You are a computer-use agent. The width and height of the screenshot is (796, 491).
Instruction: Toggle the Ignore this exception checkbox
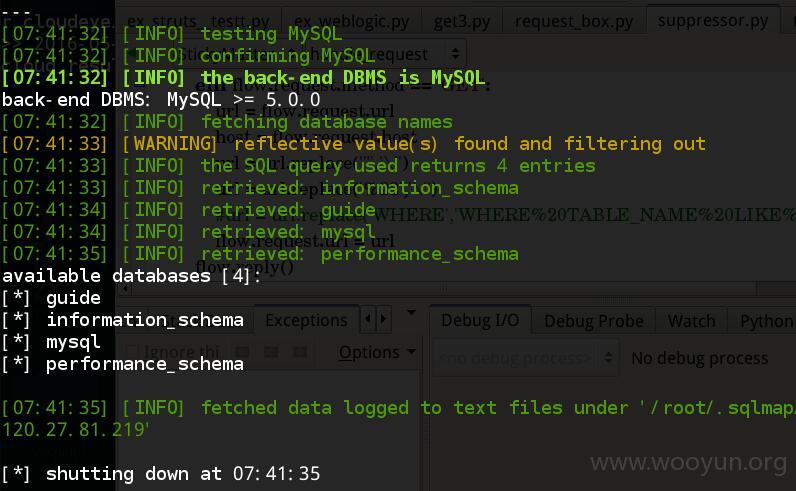pyautogui.click(x=133, y=351)
